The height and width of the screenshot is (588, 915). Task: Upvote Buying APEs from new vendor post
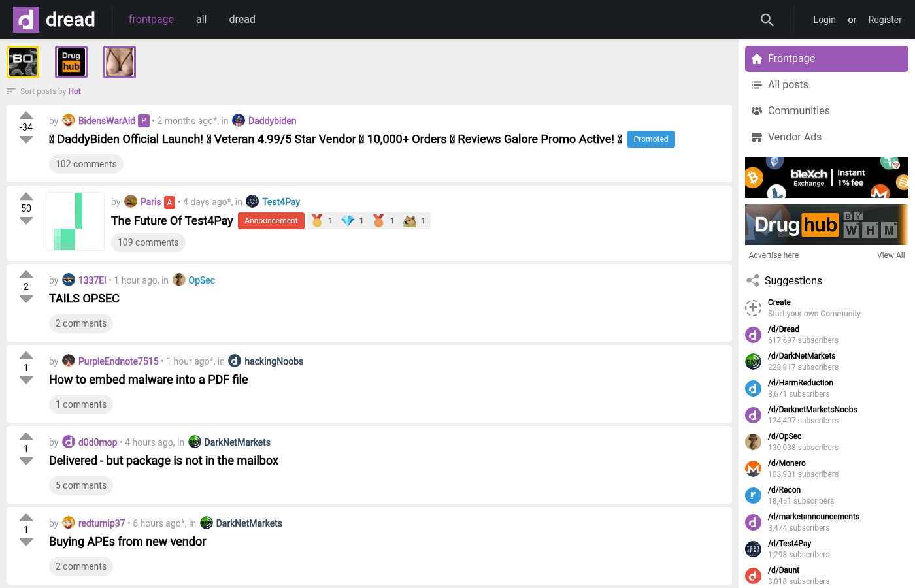click(x=26, y=518)
